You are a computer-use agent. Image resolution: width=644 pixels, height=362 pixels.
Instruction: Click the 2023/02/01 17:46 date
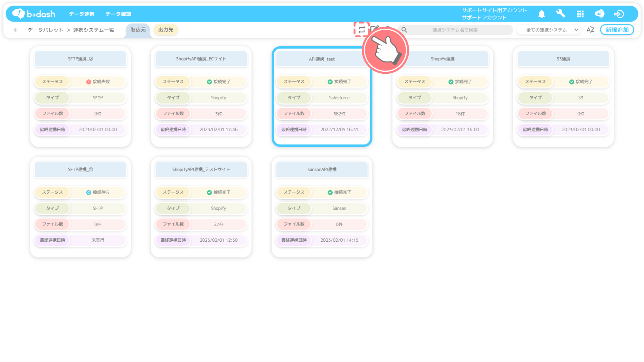218,130
